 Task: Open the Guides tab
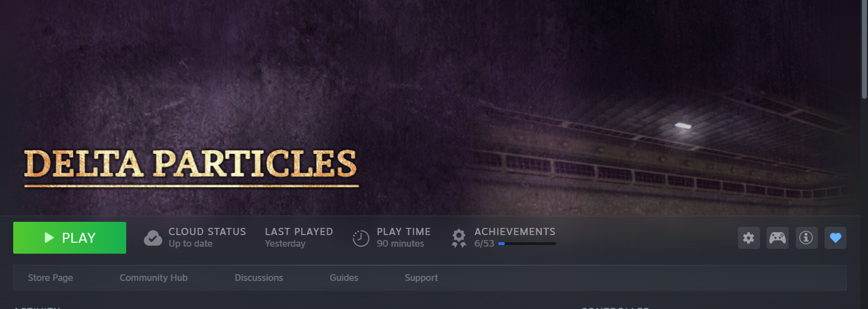[x=344, y=278]
